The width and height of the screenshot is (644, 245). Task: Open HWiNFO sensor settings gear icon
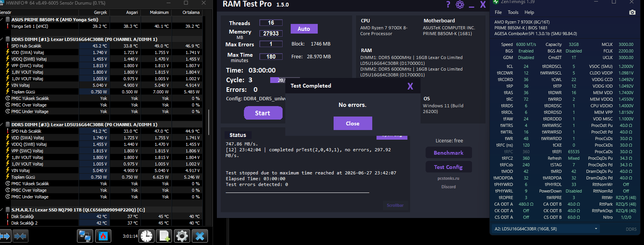(182, 236)
